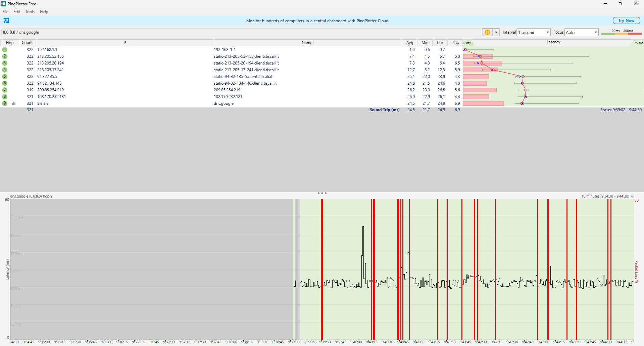This screenshot has width=644, height=346.
Task: Click the hop 8 green circle icon
Action: (x=5, y=97)
